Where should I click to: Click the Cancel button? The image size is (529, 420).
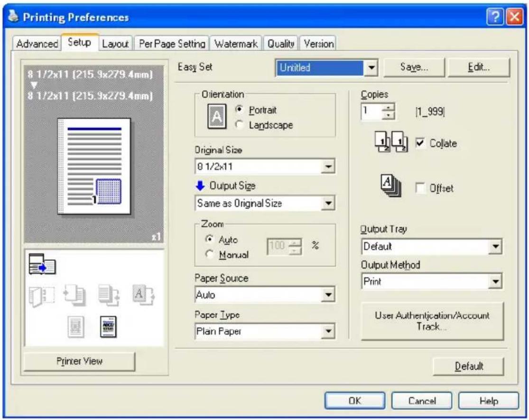pyautogui.click(x=422, y=401)
